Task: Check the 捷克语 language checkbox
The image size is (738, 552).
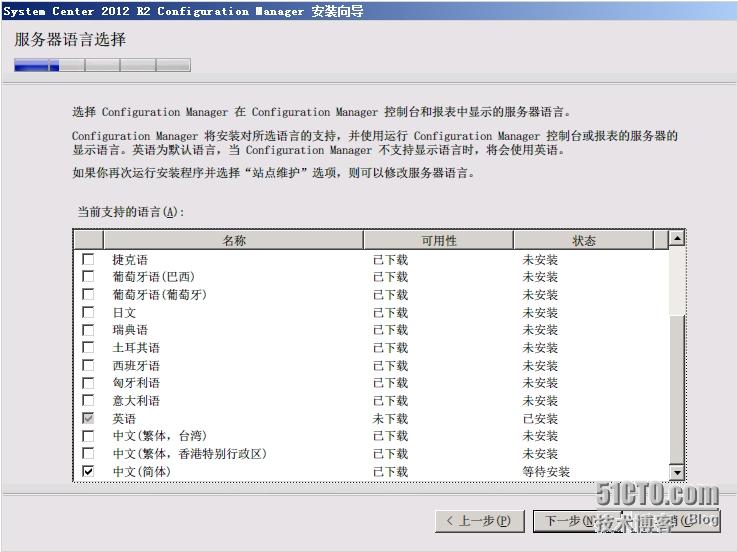Action: point(88,259)
